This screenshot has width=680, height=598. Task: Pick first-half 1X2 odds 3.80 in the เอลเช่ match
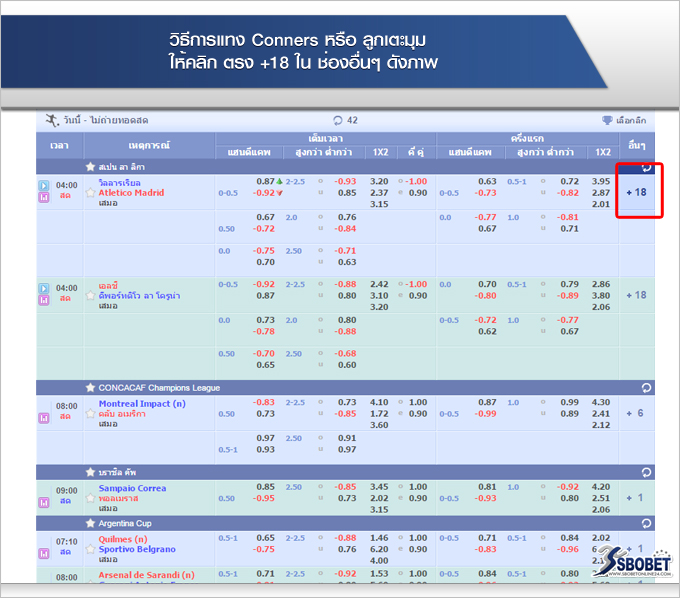(601, 295)
